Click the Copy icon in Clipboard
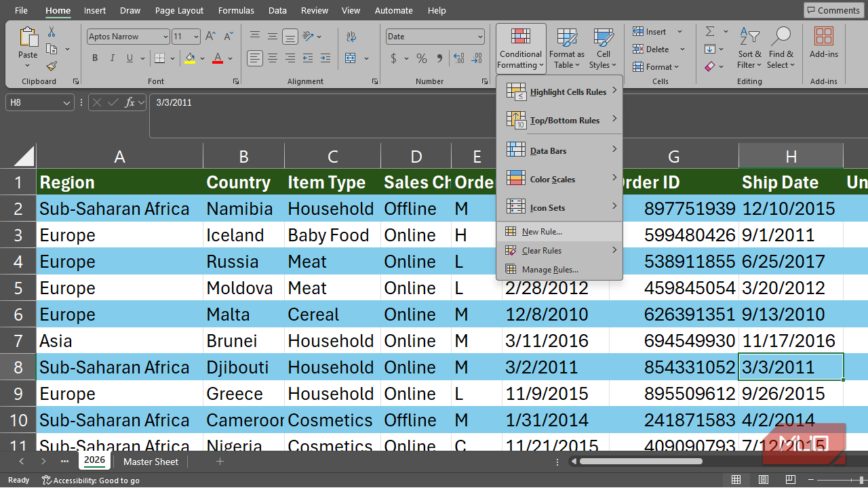This screenshot has width=868, height=488. [52, 49]
